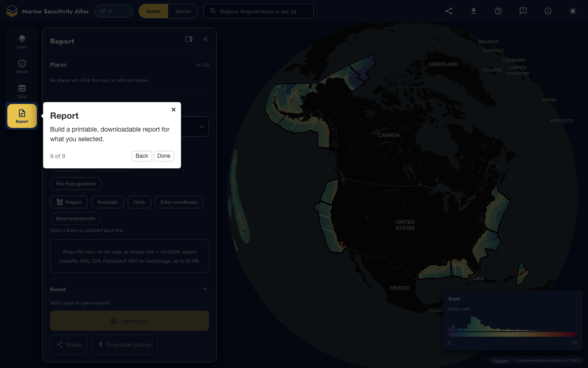Close the Report tour popup

[x=174, y=109]
